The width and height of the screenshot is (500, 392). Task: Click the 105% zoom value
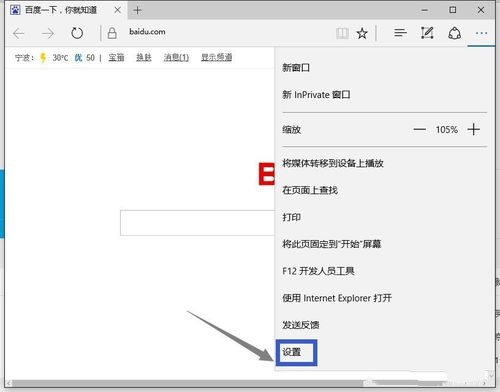click(x=447, y=130)
